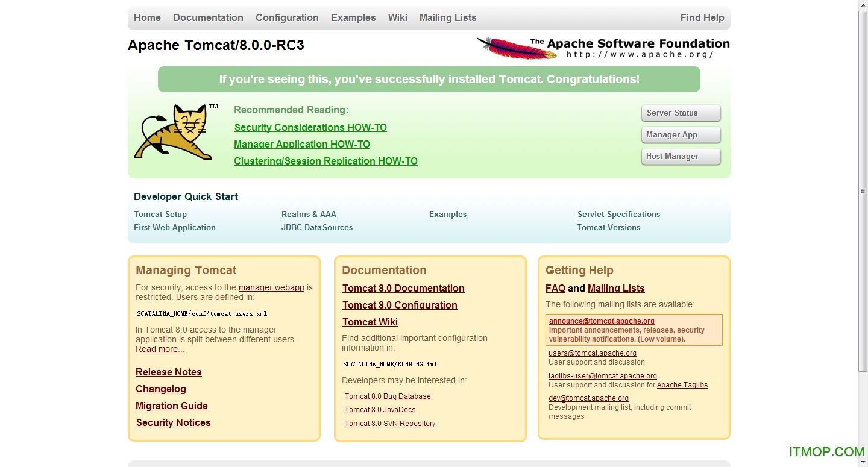Screen dimensions: 868x467
Task: Click the vertical scrollbar thumb
Action: (x=863, y=190)
